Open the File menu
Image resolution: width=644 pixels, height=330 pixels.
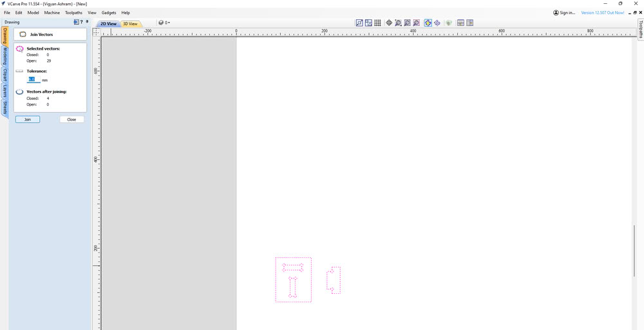(7, 13)
